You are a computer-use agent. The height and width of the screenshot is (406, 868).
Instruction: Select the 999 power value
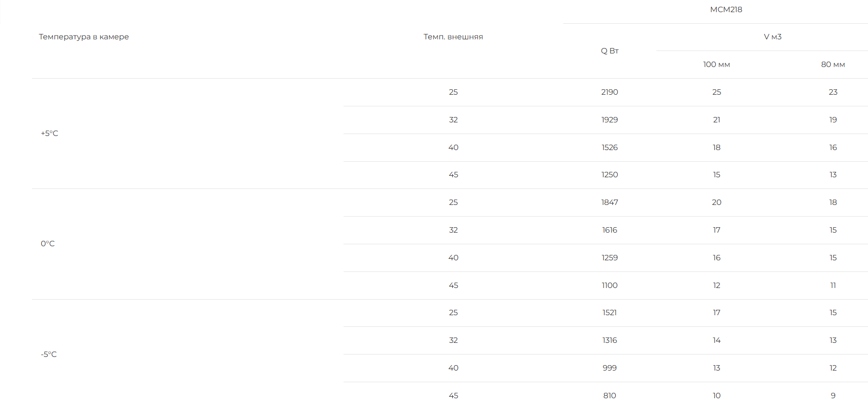click(609, 368)
